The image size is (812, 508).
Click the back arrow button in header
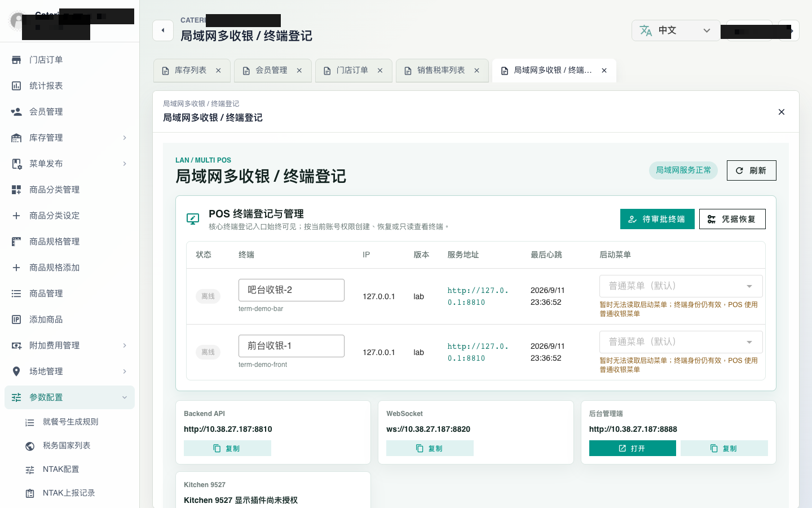pyautogui.click(x=163, y=30)
